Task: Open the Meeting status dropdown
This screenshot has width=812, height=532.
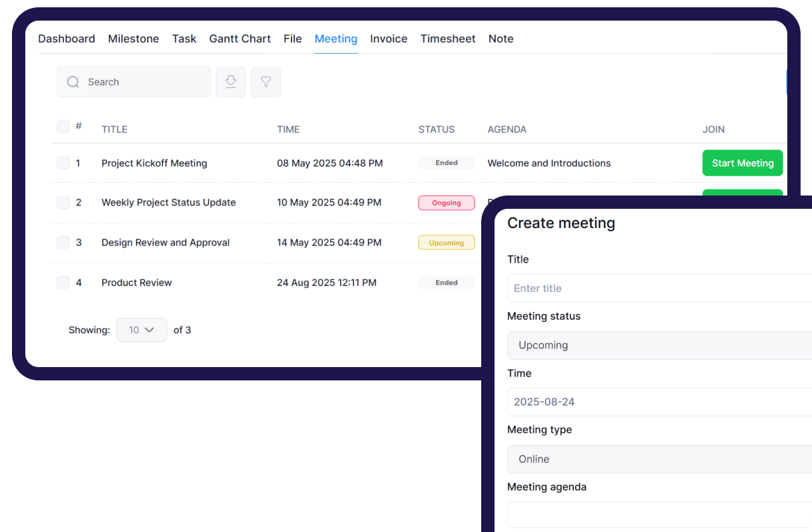Action: tap(659, 345)
